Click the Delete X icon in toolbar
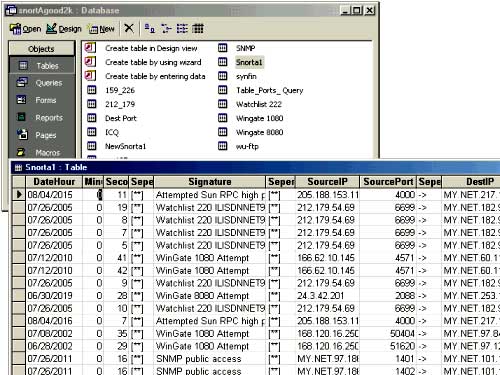This screenshot has height=375, width=500. (129, 28)
